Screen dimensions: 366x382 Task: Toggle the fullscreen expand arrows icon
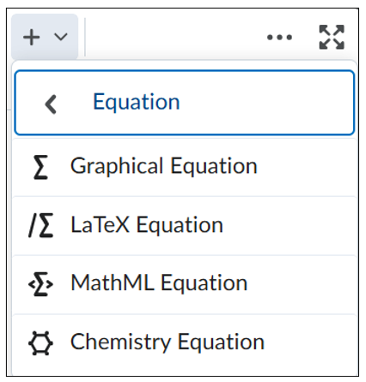(332, 37)
